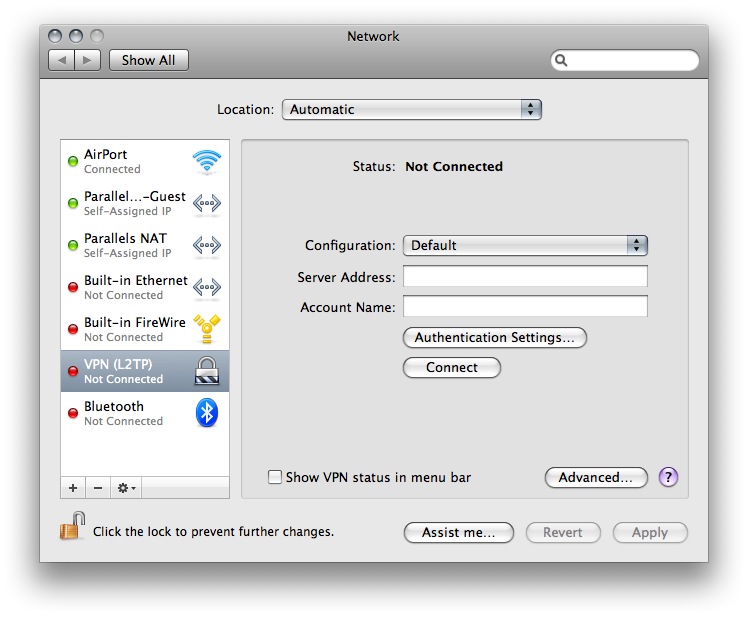This screenshot has width=748, height=617.
Task: Click the Built-in FireWire icon
Action: tap(207, 329)
